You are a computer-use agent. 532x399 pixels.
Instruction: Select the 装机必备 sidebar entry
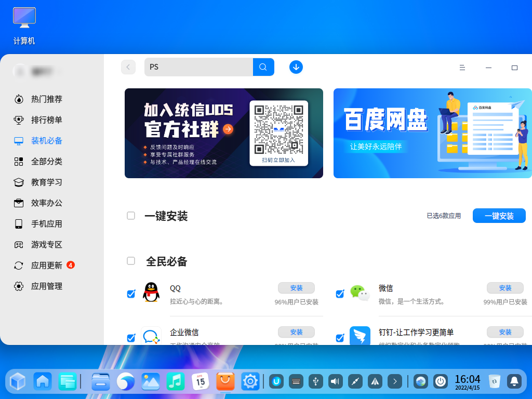tap(38, 140)
